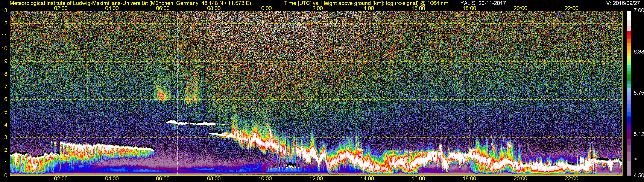Click the 7.00 colorbar scale value
Image resolution: width=644 pixels, height=182 pixels.
click(x=638, y=10)
